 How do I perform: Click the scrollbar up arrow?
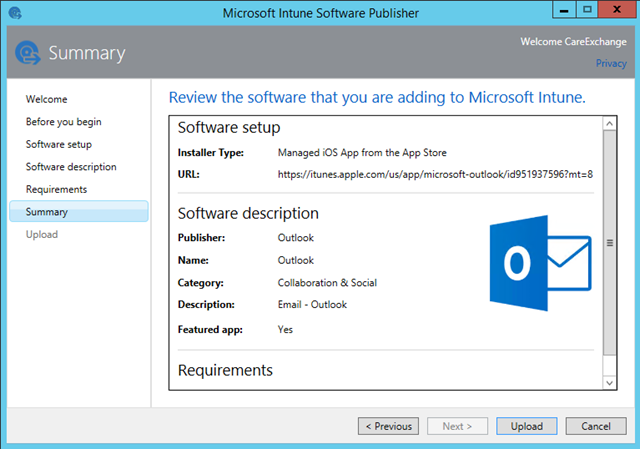[609, 123]
